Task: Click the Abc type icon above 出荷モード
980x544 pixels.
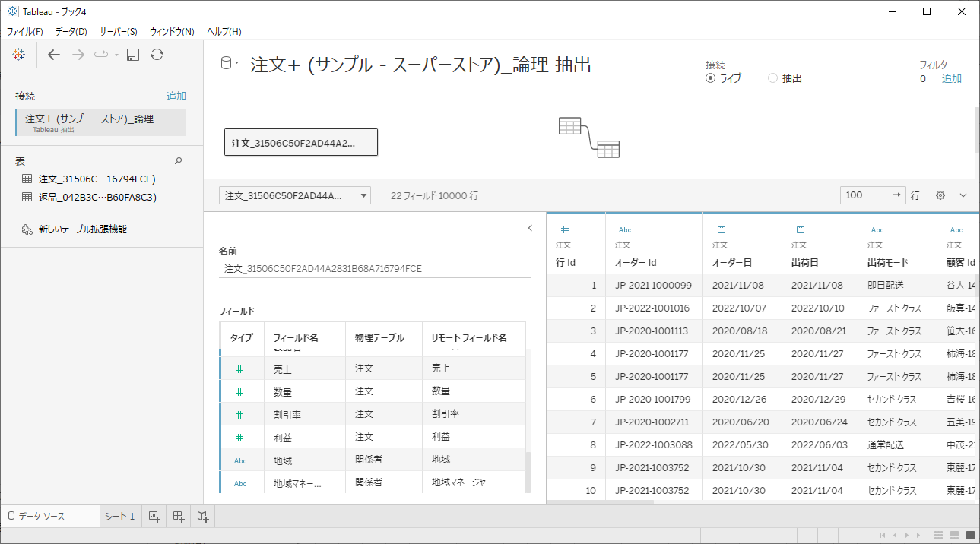Action: 877,229
